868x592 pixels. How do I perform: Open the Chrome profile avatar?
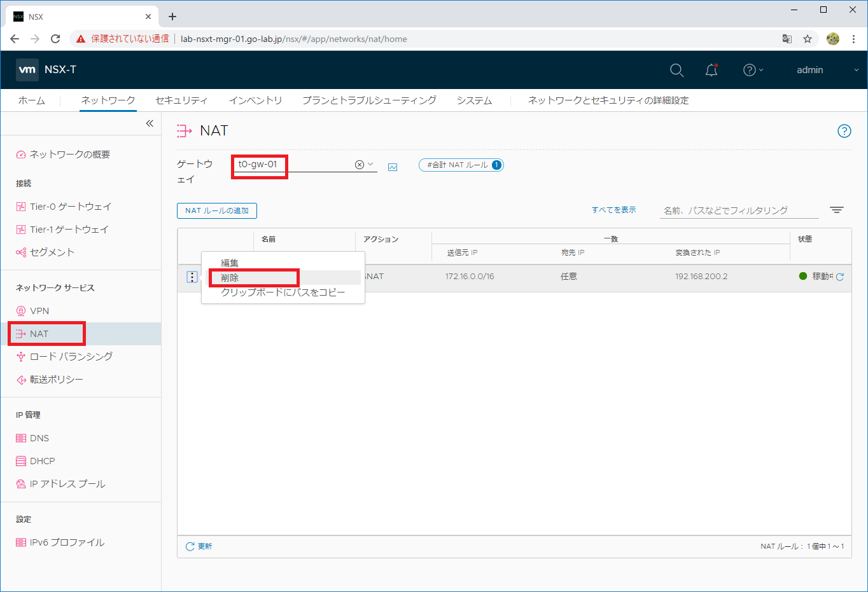coord(832,39)
